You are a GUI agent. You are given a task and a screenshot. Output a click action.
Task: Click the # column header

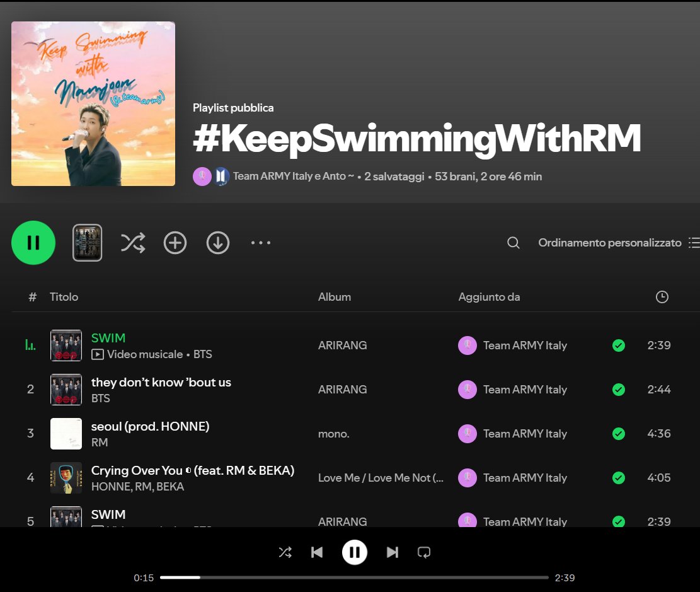tap(32, 297)
